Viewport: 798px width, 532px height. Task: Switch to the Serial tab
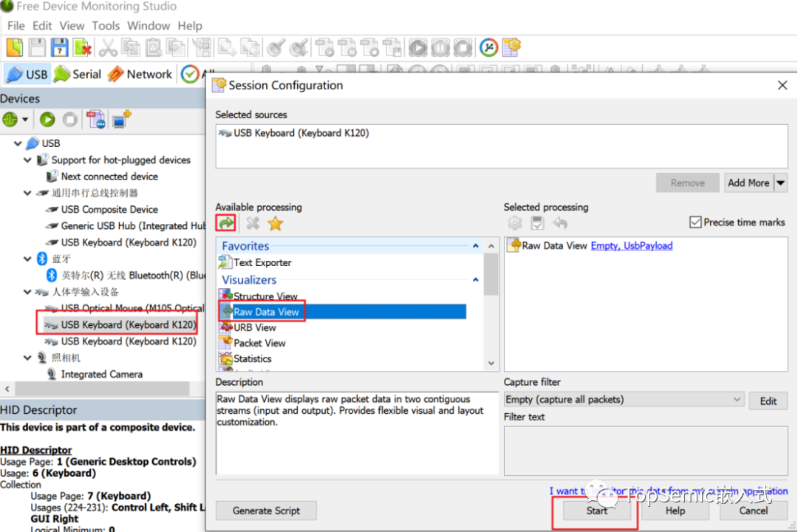[x=78, y=75]
